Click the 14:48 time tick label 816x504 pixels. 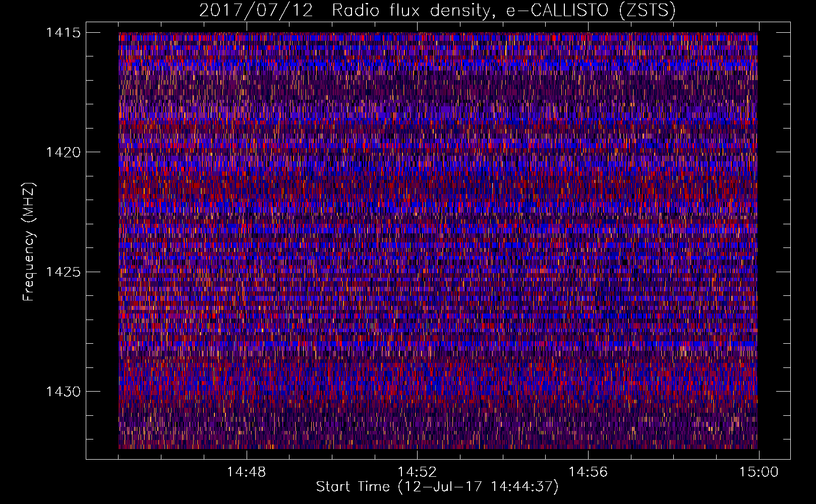[246, 472]
